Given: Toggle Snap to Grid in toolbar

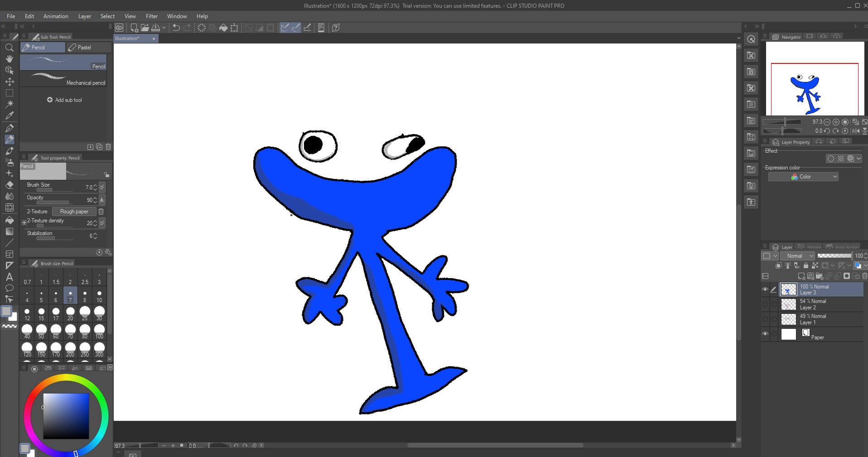Looking at the screenshot, I should pyautogui.click(x=307, y=28).
